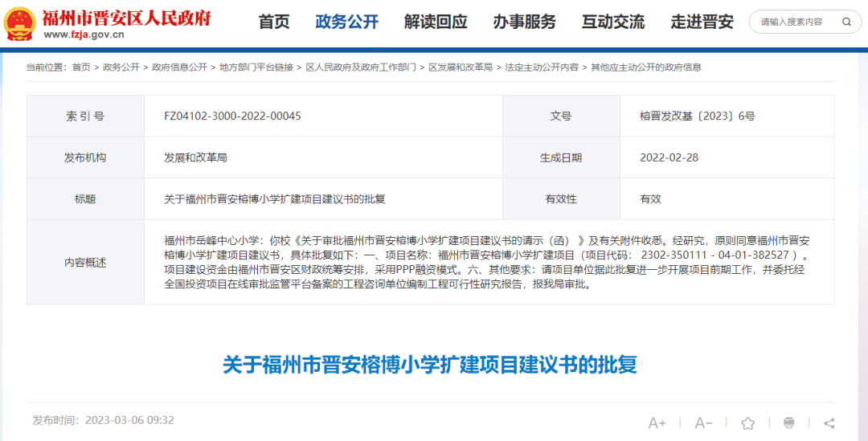Image resolution: width=868 pixels, height=441 pixels.
Task: Click the A- decrease font size icon
Action: point(703,423)
